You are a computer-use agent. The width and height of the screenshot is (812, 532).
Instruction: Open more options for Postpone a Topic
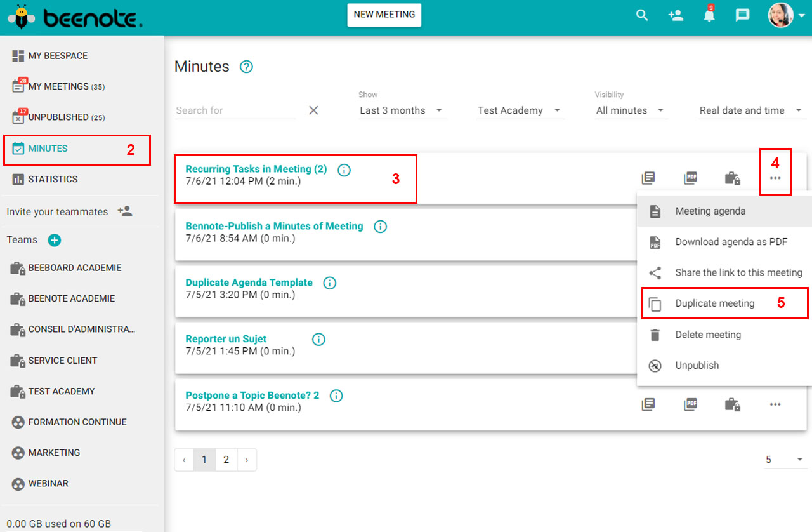coord(775,404)
